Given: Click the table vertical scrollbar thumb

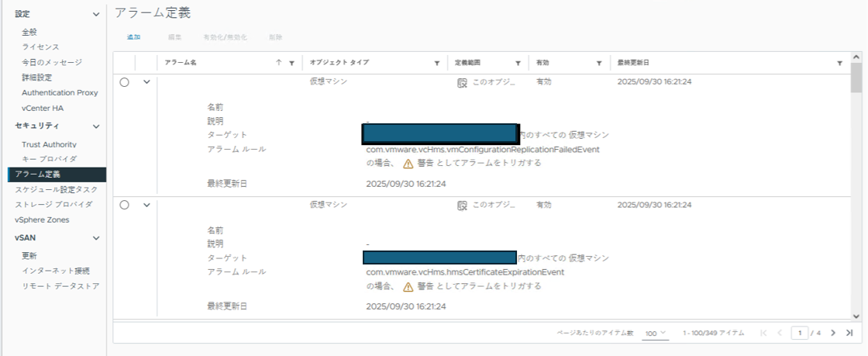Looking at the screenshot, I should (x=856, y=78).
